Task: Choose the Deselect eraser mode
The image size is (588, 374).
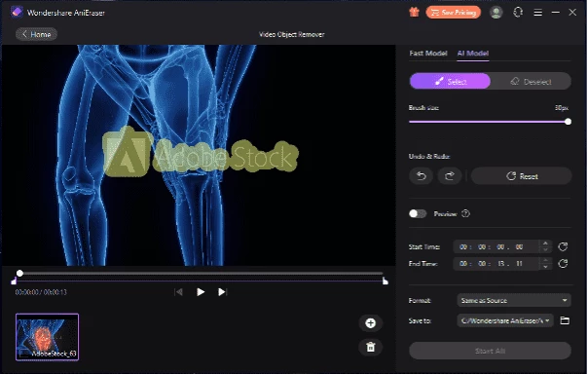Action: pos(531,81)
